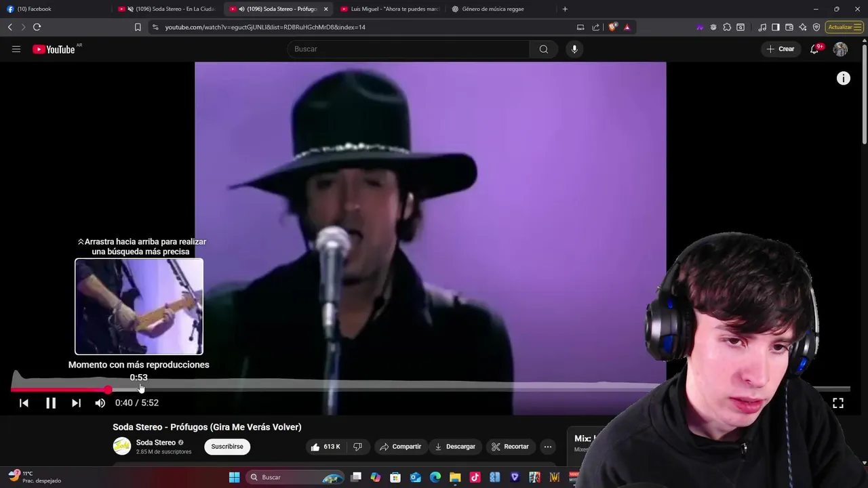Switch to the Facebook tab
This screenshot has width=868, height=488.
coord(56,9)
